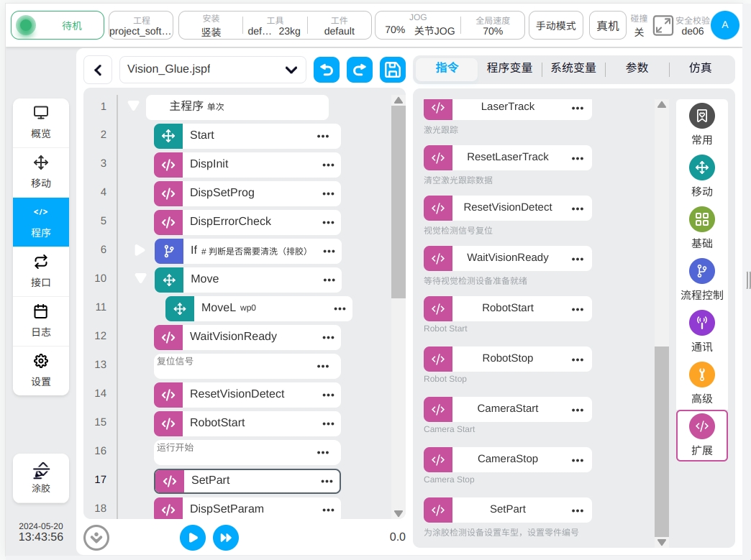Collapse the Move block on line 10

pos(140,278)
